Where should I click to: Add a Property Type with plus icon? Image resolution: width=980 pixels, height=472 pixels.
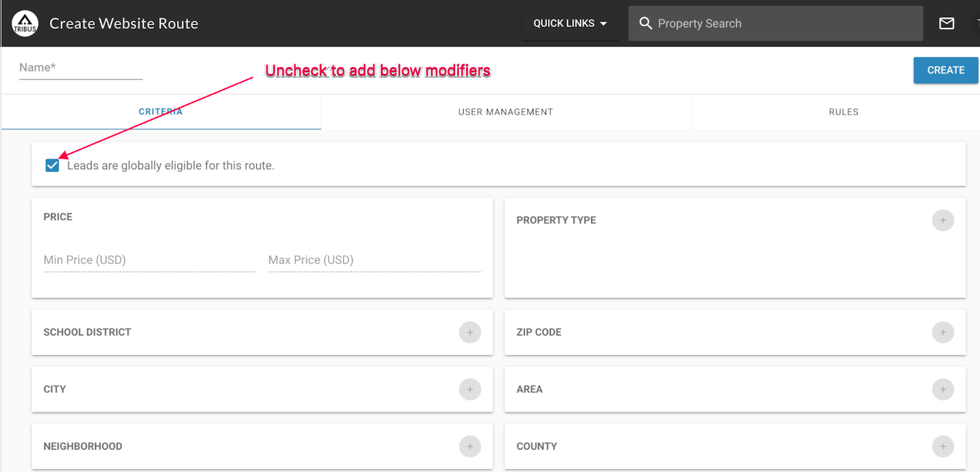point(943,220)
